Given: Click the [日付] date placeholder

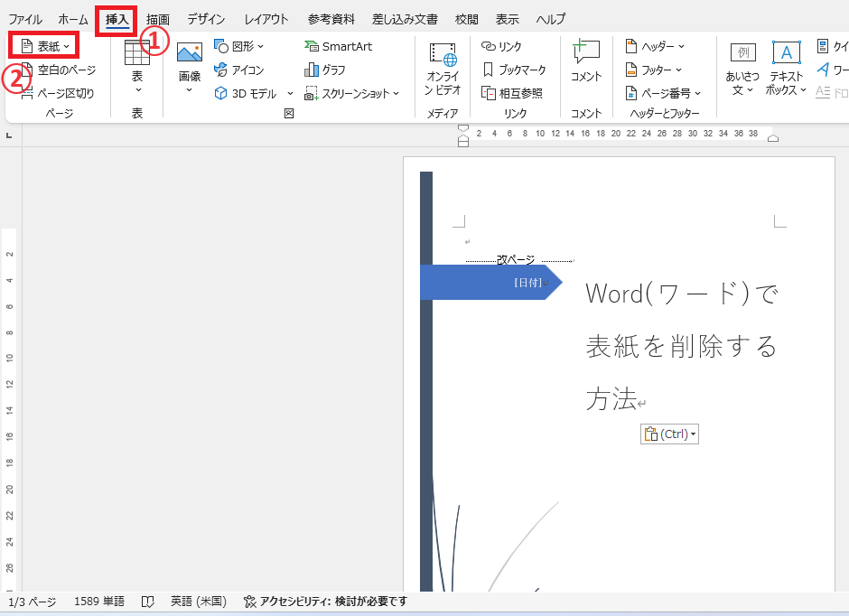Looking at the screenshot, I should 527,283.
